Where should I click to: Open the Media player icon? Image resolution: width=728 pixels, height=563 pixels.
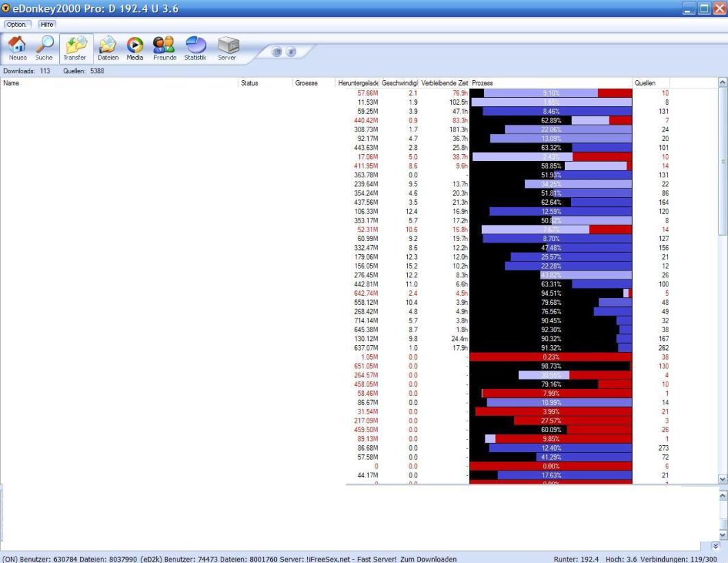134,48
